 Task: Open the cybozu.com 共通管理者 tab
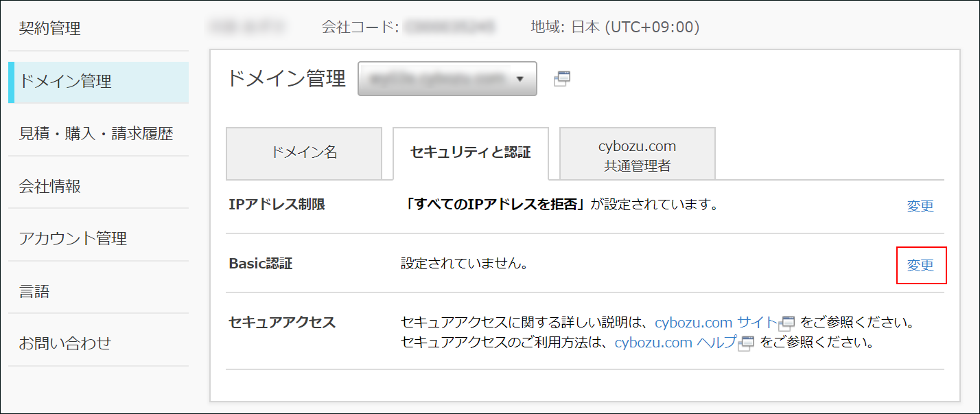click(x=637, y=152)
